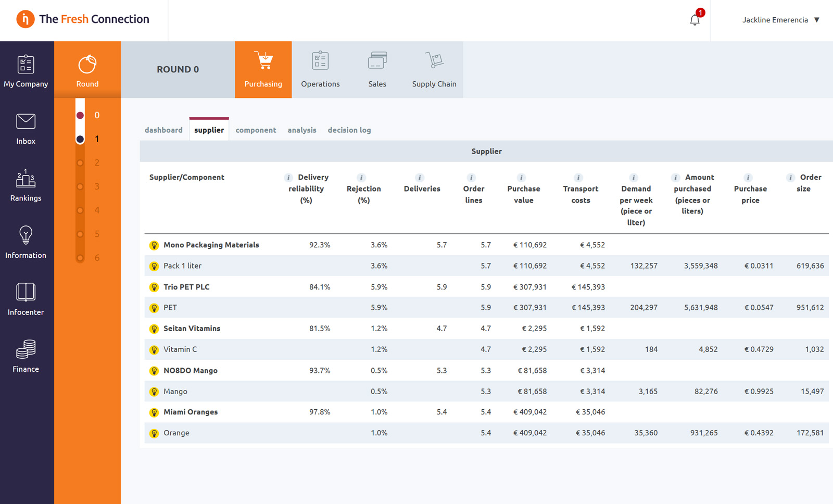
Task: Click the lightbulb icon in the PET row
Action: tap(154, 308)
